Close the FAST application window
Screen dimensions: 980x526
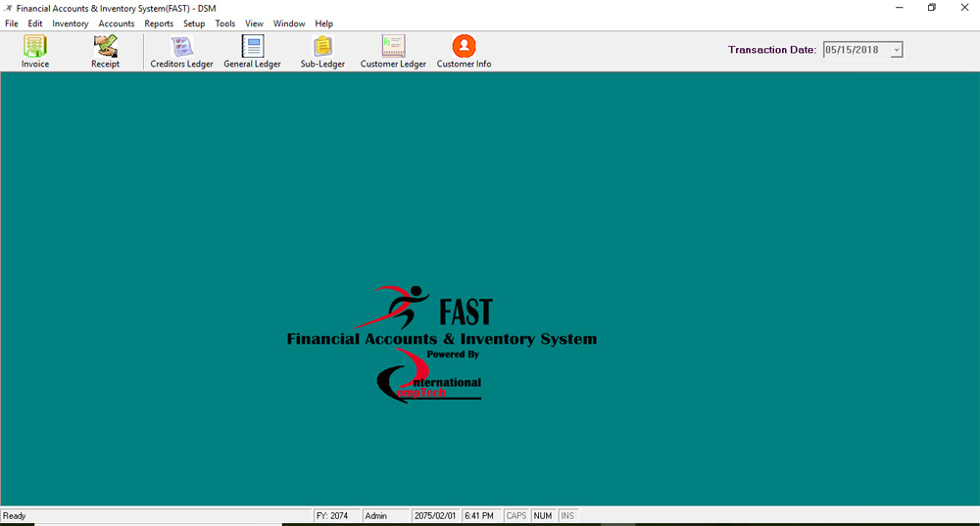coord(964,8)
